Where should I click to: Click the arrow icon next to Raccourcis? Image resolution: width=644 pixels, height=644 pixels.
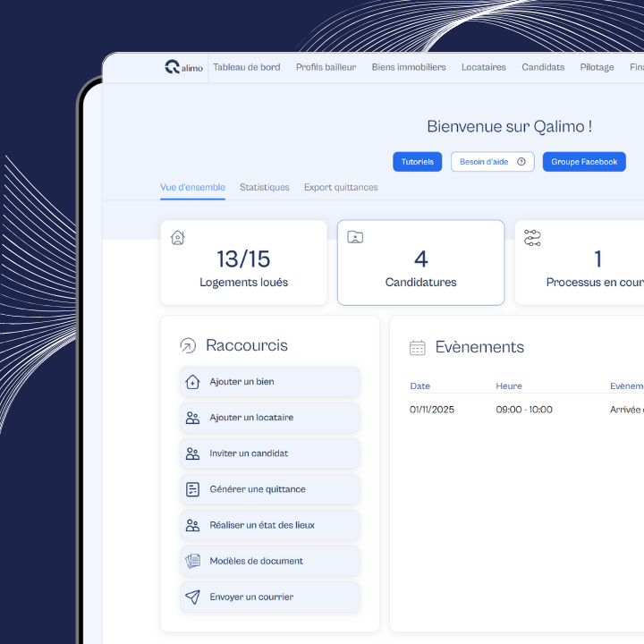pos(188,345)
